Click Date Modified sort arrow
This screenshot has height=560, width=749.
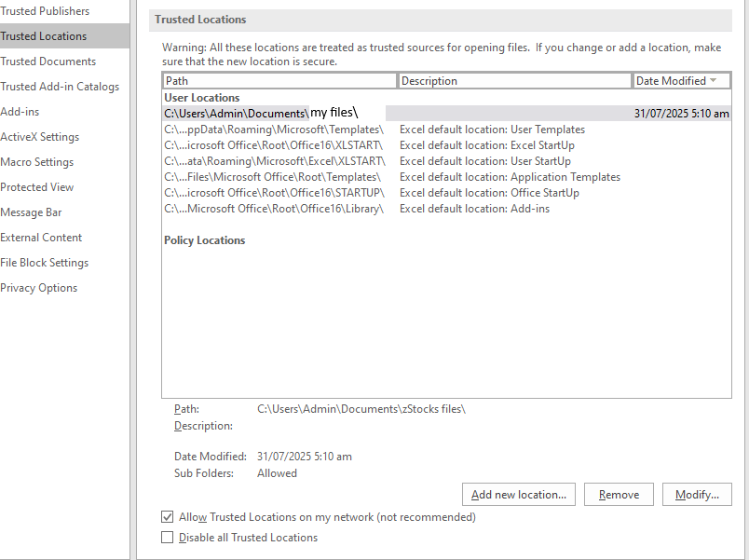(714, 80)
